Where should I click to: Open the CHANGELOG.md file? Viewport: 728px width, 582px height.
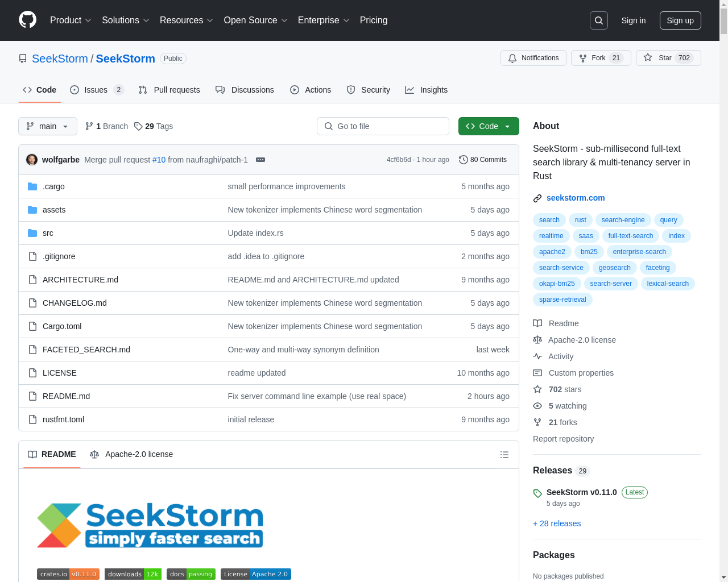(x=75, y=303)
